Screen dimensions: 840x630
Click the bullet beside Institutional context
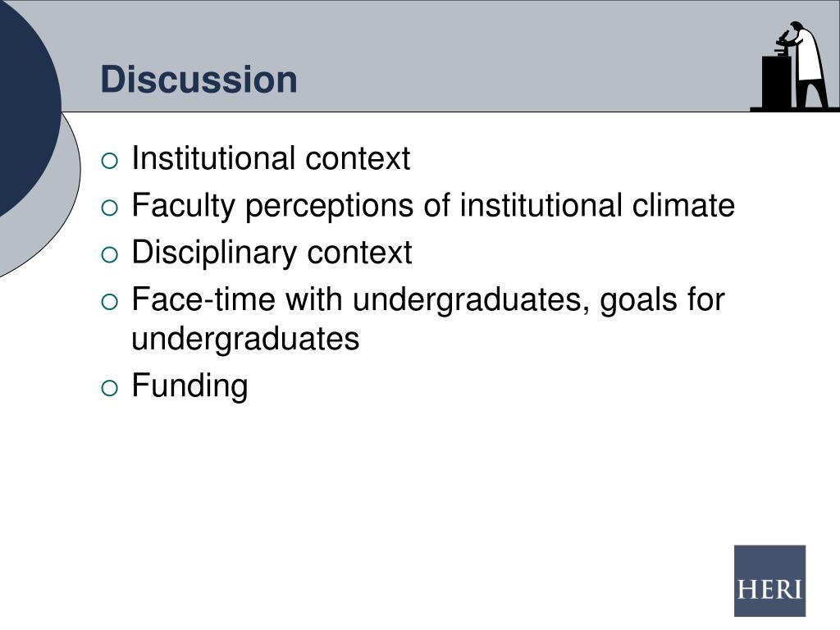pos(109,161)
